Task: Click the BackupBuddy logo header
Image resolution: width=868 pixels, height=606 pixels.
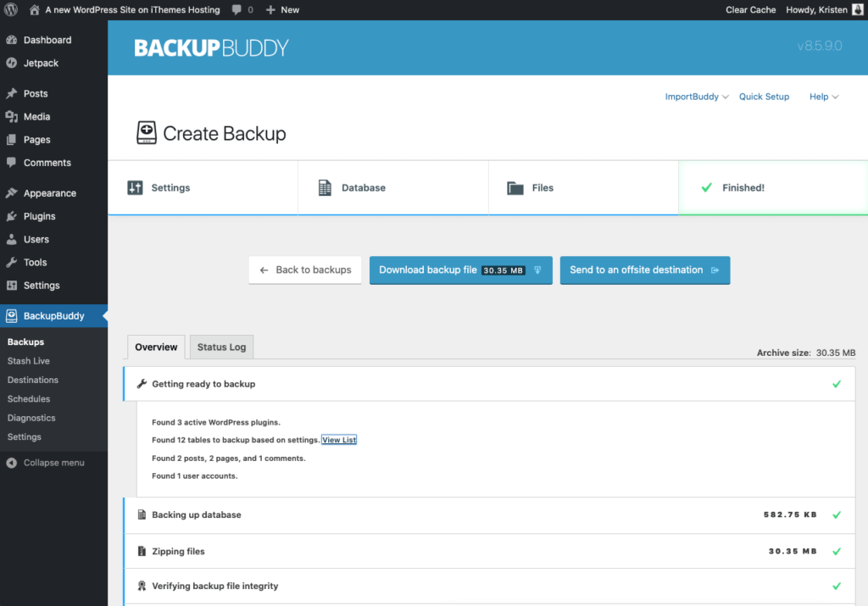Action: pos(211,48)
